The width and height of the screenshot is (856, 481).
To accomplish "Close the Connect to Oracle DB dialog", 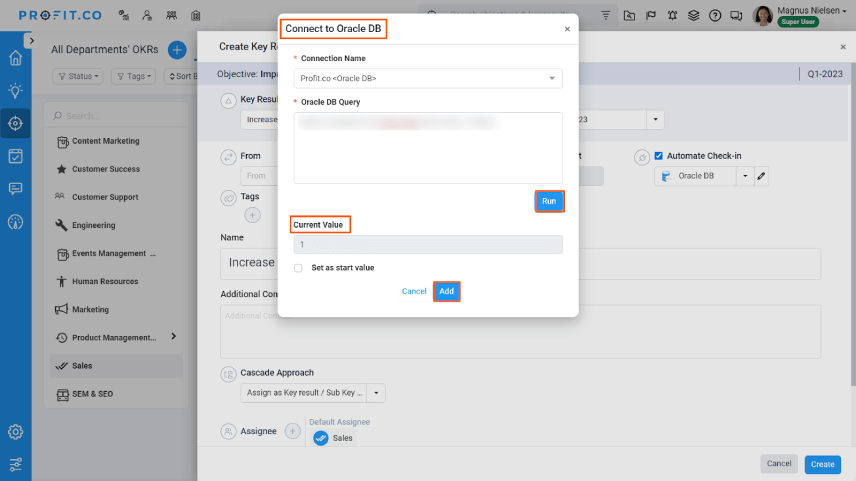I will pyautogui.click(x=567, y=29).
